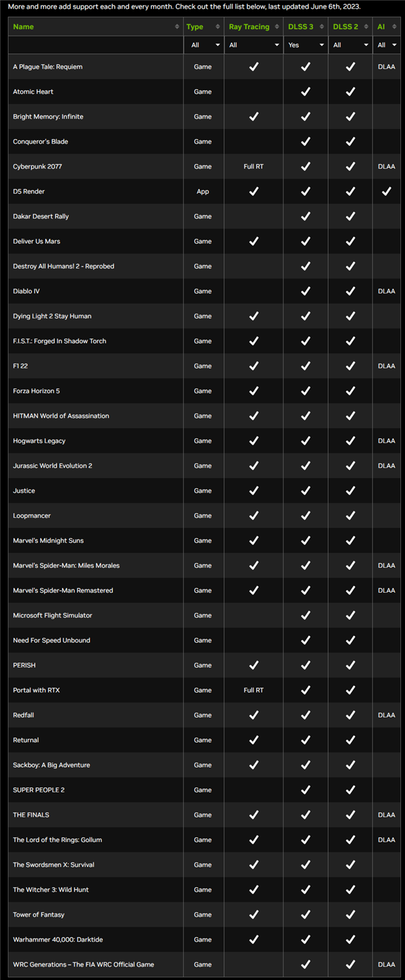Click the sort arrows in the Name header
Screen dimensions: 405x980
[x=177, y=27]
